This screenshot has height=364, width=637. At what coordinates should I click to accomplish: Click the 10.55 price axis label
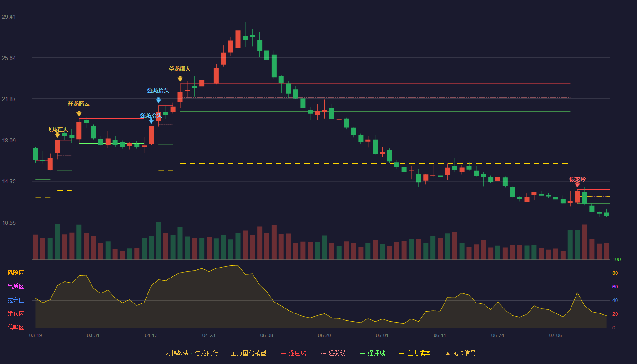point(9,223)
